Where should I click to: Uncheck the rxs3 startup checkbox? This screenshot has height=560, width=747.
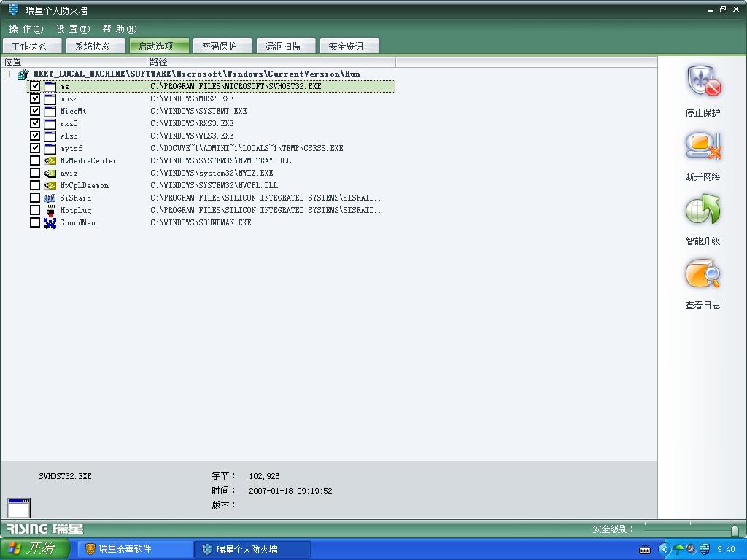click(x=35, y=123)
